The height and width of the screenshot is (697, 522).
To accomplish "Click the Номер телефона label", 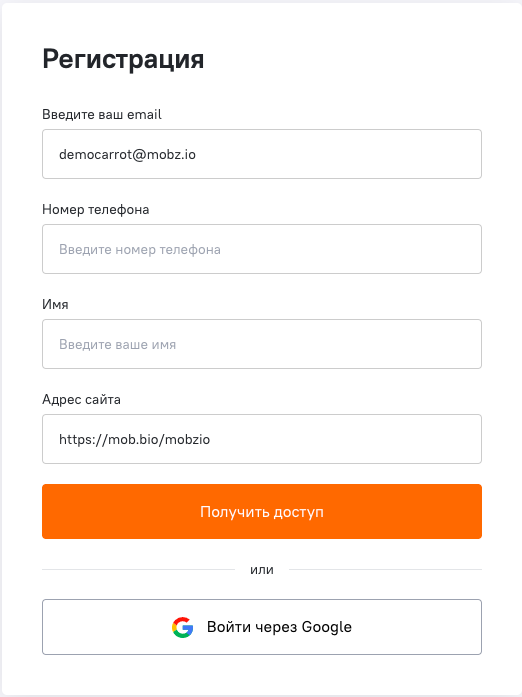I will [96, 209].
